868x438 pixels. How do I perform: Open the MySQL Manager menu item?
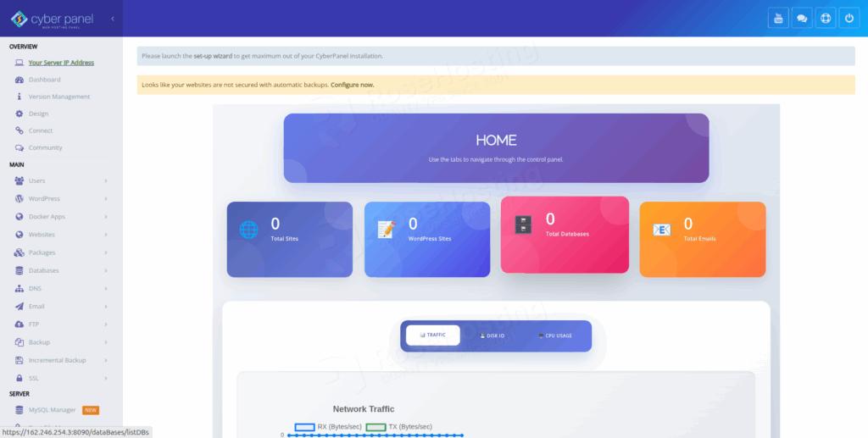52,410
